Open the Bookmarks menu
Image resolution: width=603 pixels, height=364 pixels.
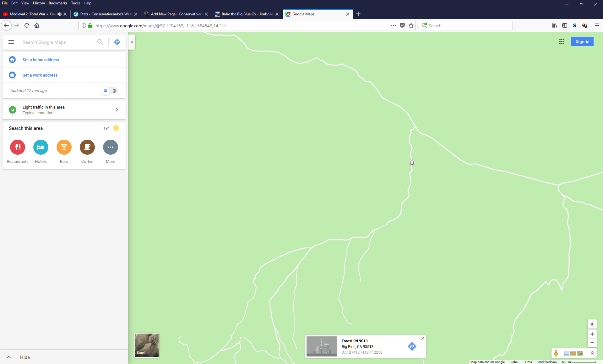[x=58, y=3]
